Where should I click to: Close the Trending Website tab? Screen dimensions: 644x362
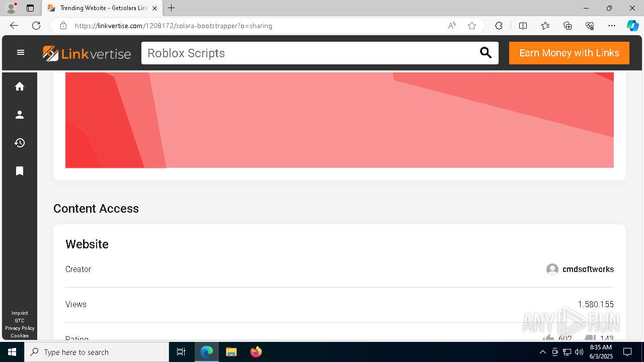(x=155, y=8)
